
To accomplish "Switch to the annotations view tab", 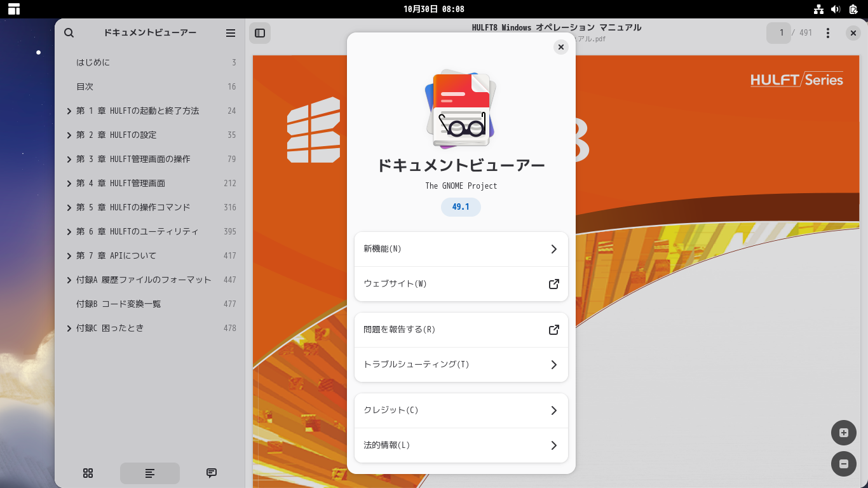I will tap(212, 473).
